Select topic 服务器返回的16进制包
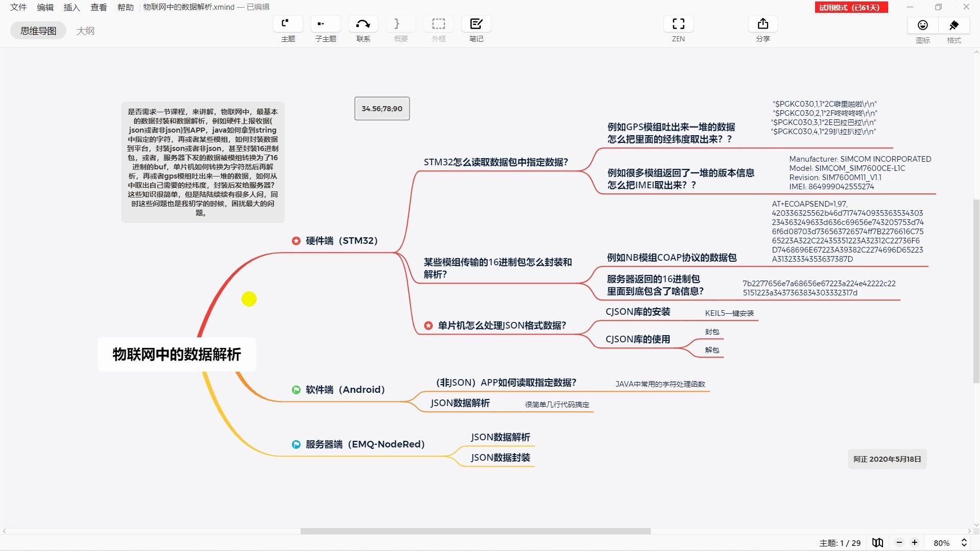Viewport: 980px width, 551px height. tap(655, 285)
